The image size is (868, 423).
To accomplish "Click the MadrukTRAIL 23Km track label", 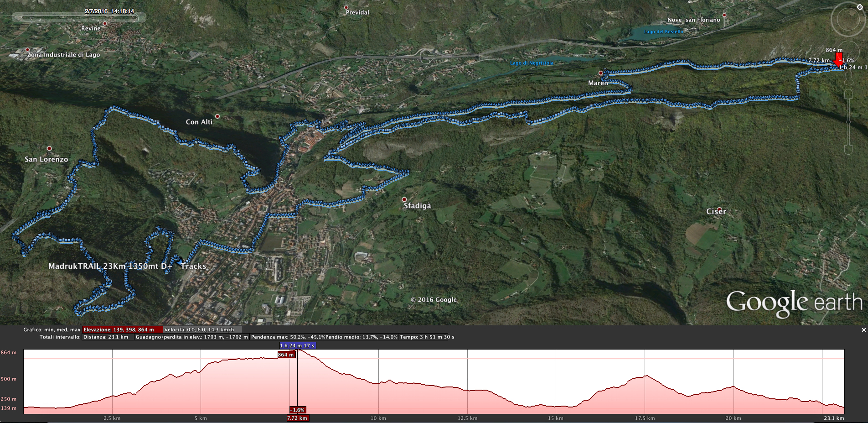I will pyautogui.click(x=110, y=266).
